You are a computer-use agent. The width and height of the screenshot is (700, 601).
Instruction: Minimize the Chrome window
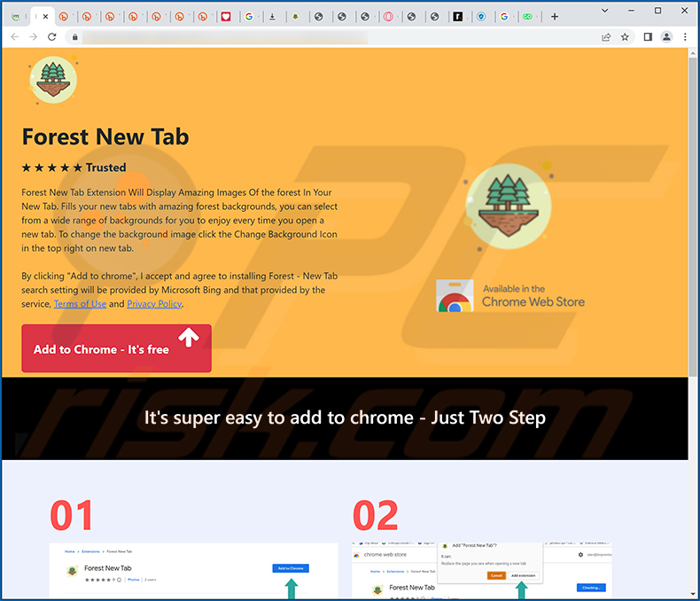coord(631,11)
